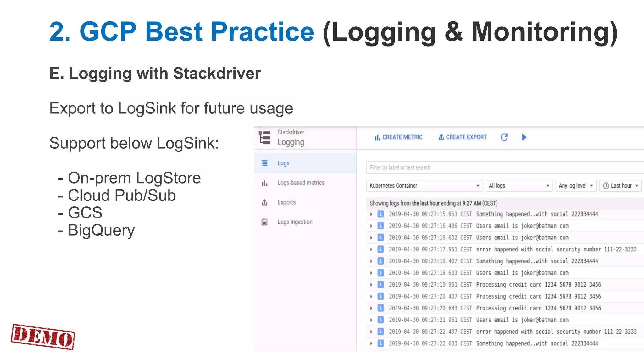Click the info icon on 09:27:19.951 credit card entry
Screen dimensions: 644x362
pos(380,285)
